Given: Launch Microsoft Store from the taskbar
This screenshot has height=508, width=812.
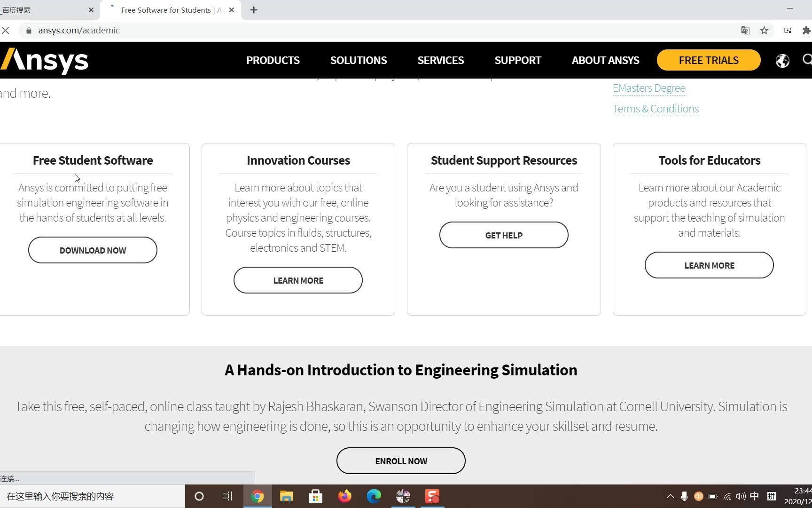Looking at the screenshot, I should click(x=316, y=496).
